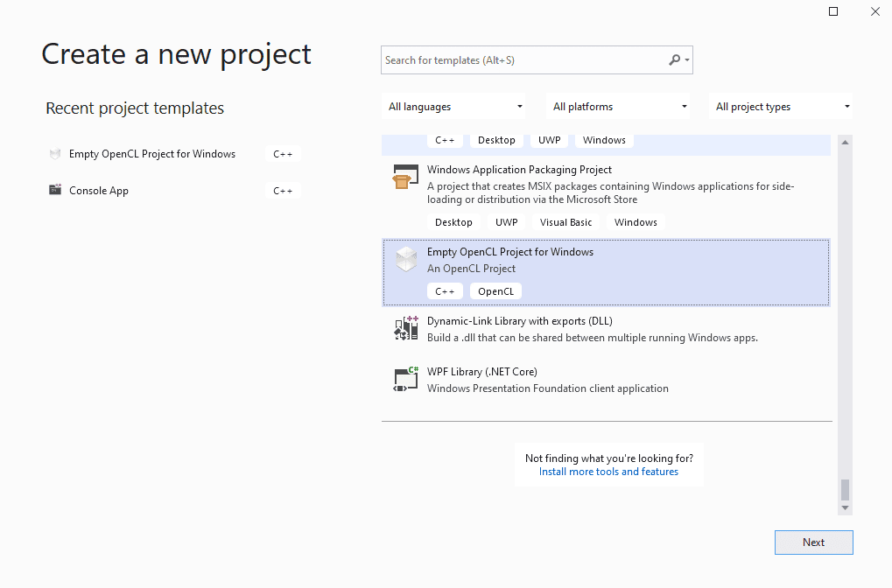Click the Desktop tag under Packaging Project

[453, 222]
